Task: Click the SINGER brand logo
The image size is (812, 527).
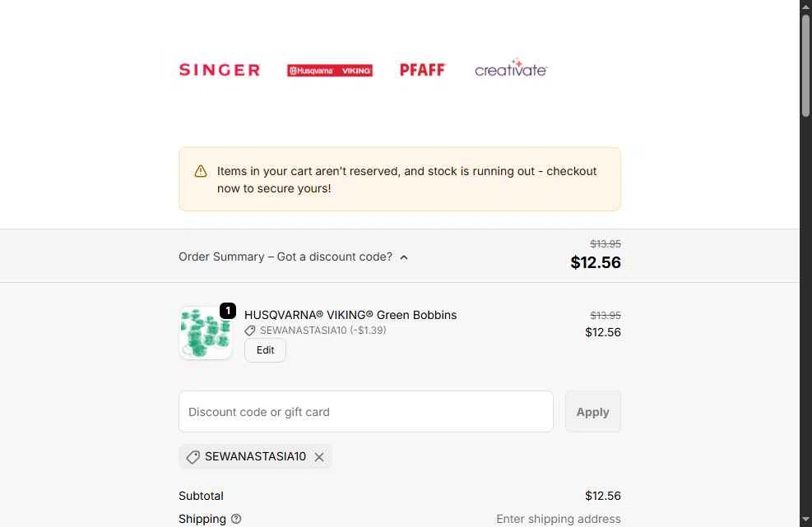Action: [x=220, y=70]
